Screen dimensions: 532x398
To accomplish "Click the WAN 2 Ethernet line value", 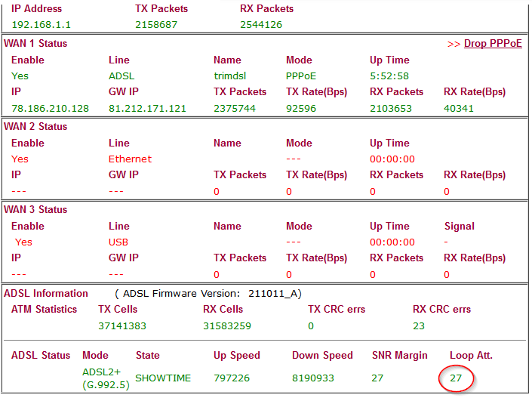I will pos(130,159).
